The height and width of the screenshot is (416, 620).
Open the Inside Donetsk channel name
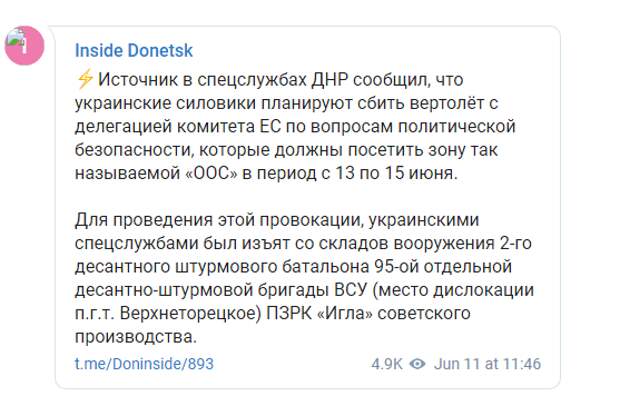134,51
